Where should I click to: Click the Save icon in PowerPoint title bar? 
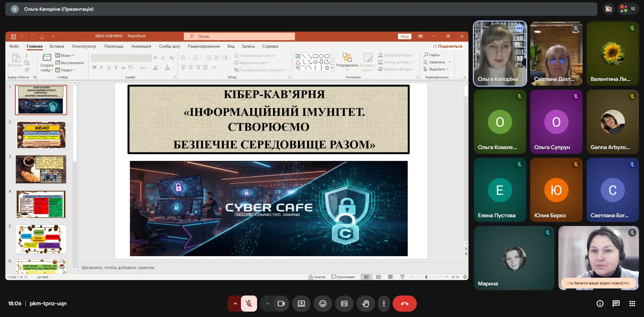13,36
